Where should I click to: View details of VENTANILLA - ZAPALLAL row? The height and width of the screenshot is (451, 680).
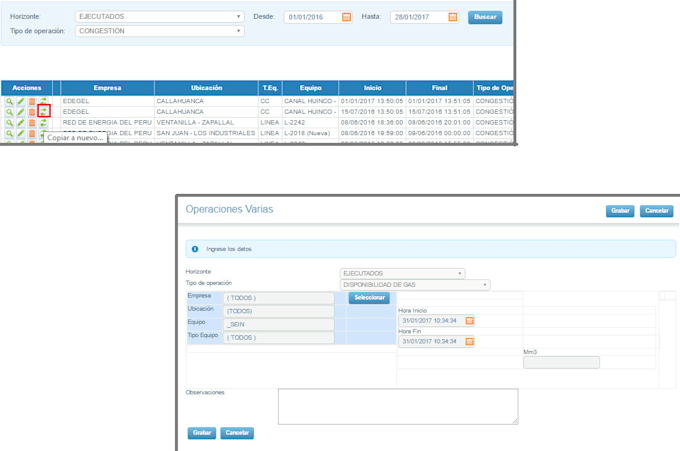click(9, 123)
